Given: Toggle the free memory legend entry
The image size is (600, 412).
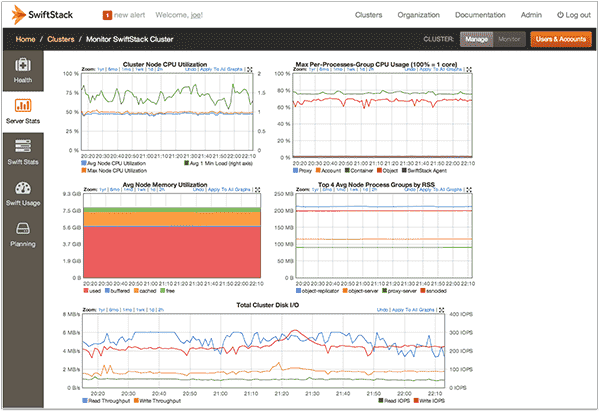Looking at the screenshot, I should 167,291.
